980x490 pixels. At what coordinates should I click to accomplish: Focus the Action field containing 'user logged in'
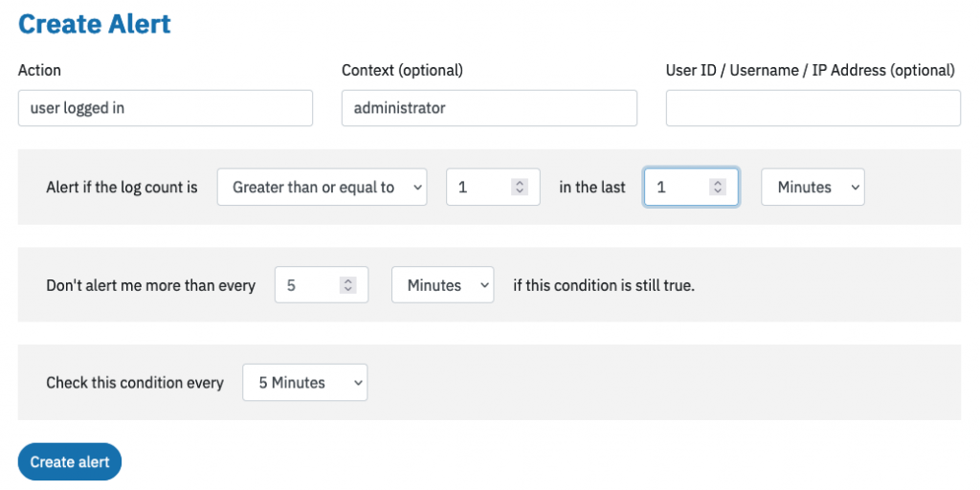point(165,108)
